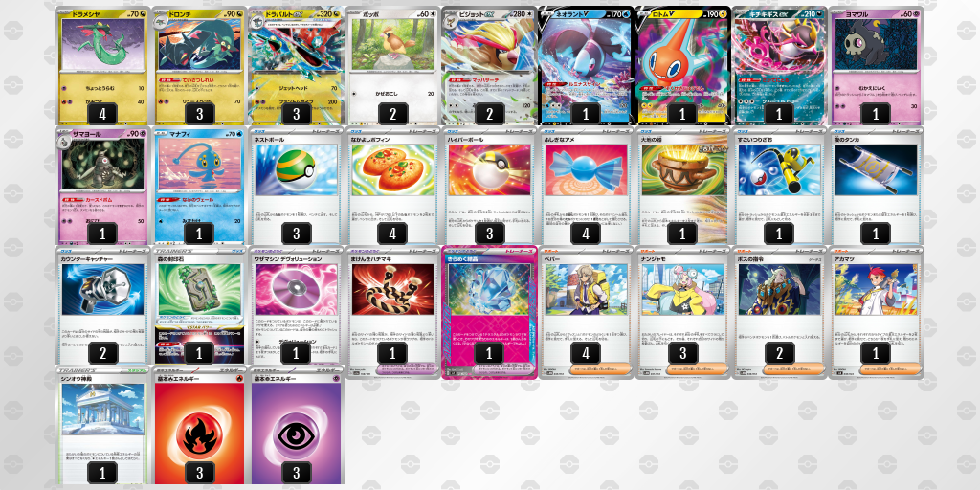The height and width of the screenshot is (490, 980).
Task: Click the quantity badge on Drakloak card
Action: pyautogui.click(x=199, y=114)
